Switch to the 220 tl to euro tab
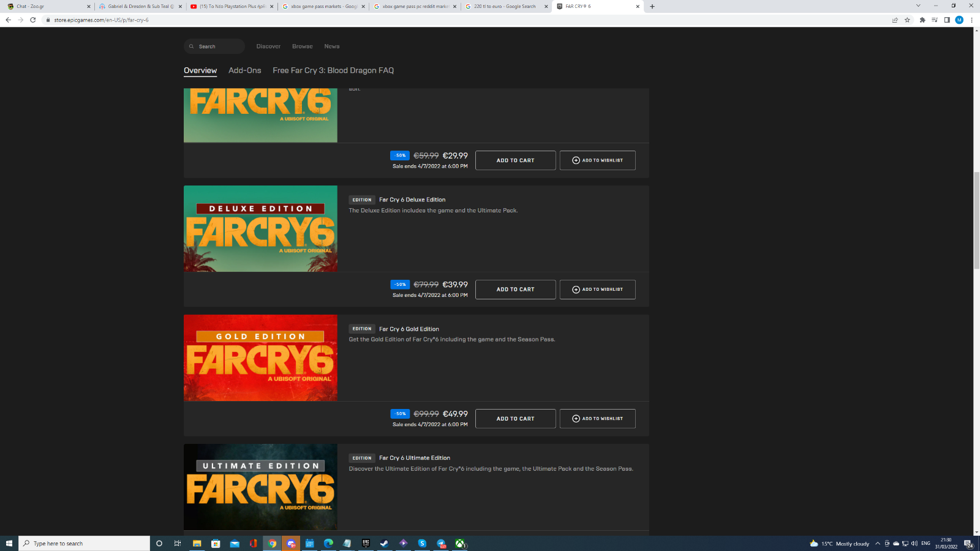Screen dimensions: 980x551 [506, 6]
